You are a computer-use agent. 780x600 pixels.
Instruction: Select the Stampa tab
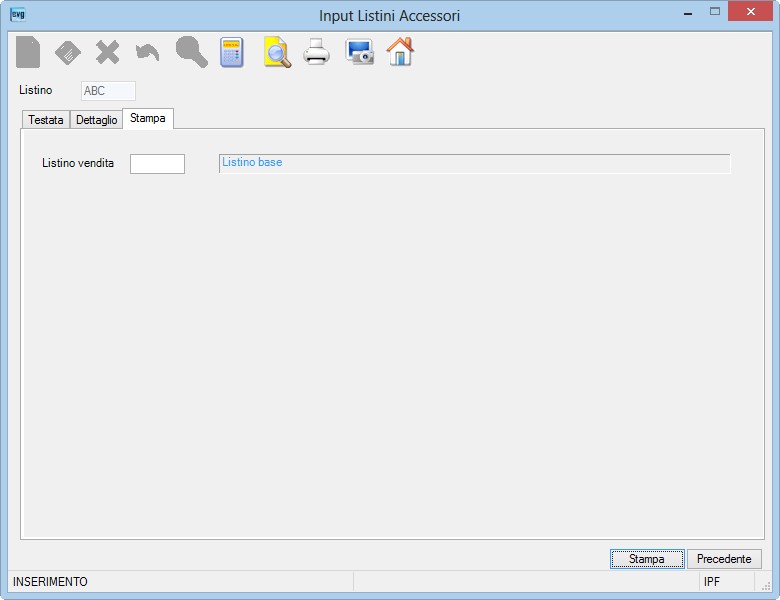pyautogui.click(x=148, y=118)
